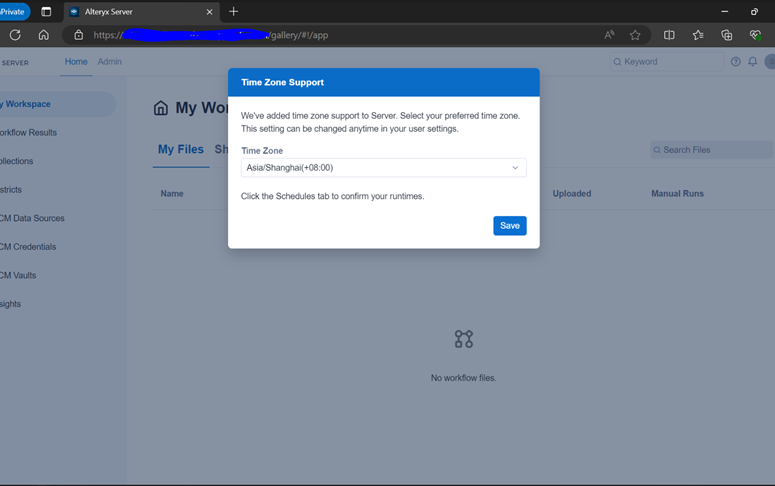
Task: Open the help question mark icon
Action: [x=735, y=62]
